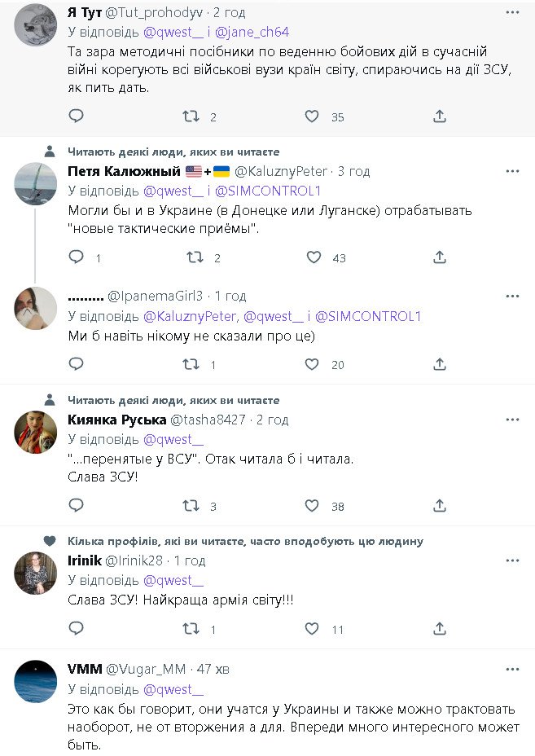Open VMM's profile avatar
This screenshot has height=756, width=535.
pos(36,682)
